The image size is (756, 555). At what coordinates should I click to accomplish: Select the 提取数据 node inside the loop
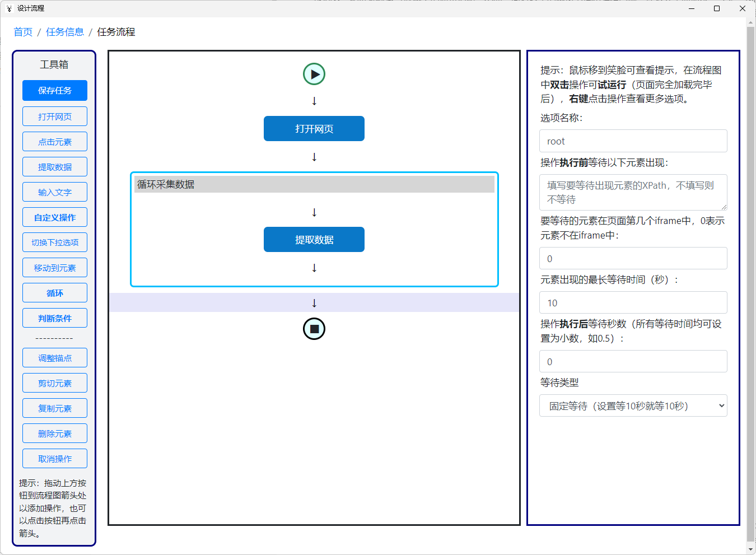click(314, 239)
